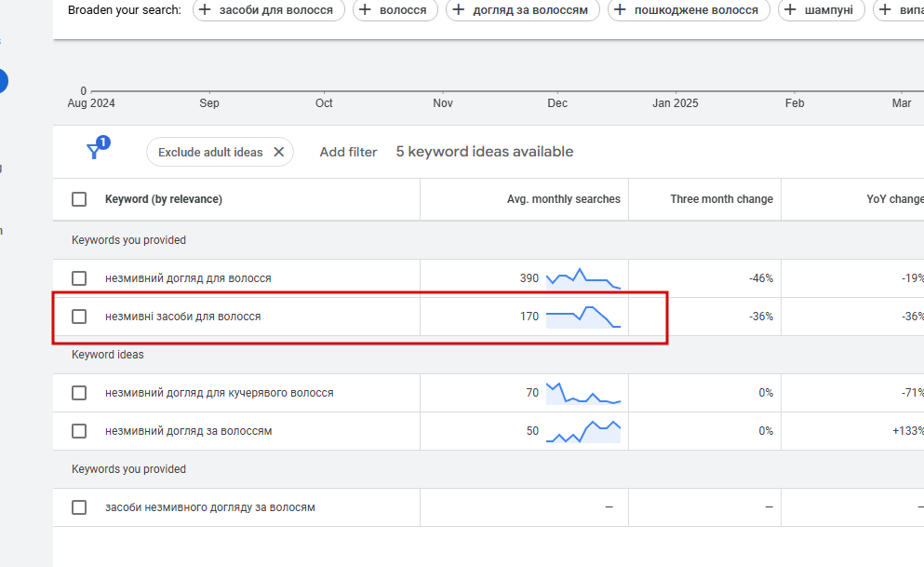Add 'догляд за волоссям' suggestion chip
The image size is (924, 567).
coord(523,9)
